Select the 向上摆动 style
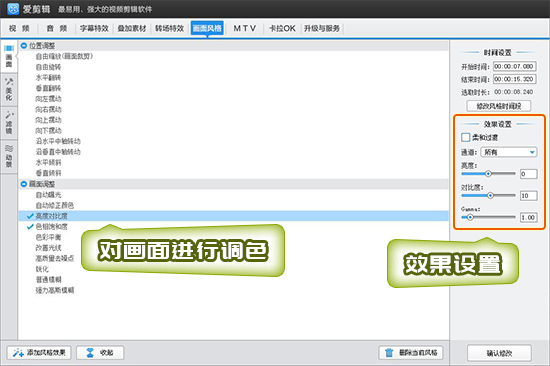550x366 pixels. pos(48,120)
